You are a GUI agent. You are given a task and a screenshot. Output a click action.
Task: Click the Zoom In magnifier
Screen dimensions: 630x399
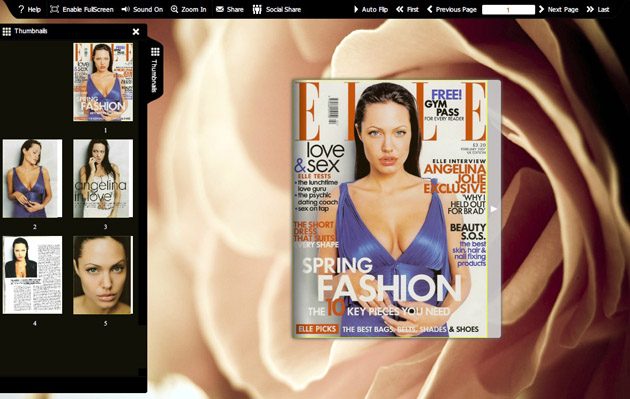[174, 9]
